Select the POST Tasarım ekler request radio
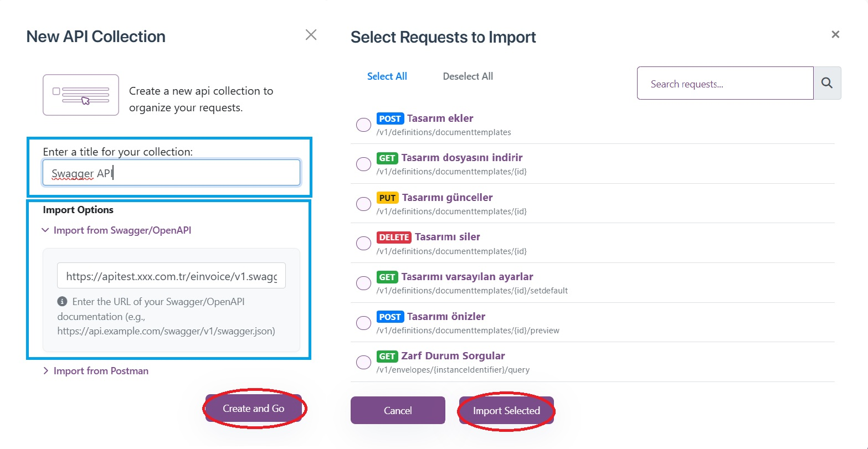 363,125
